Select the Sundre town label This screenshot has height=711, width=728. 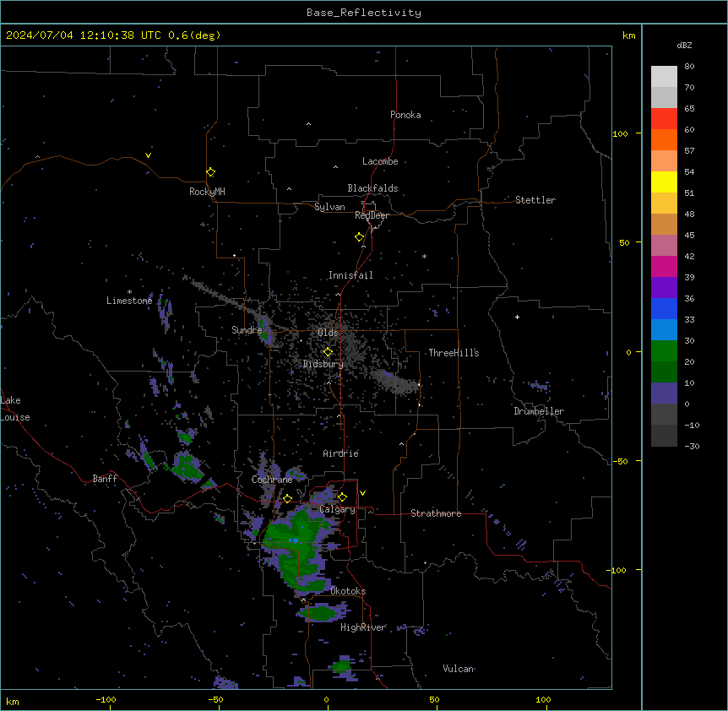247,330
